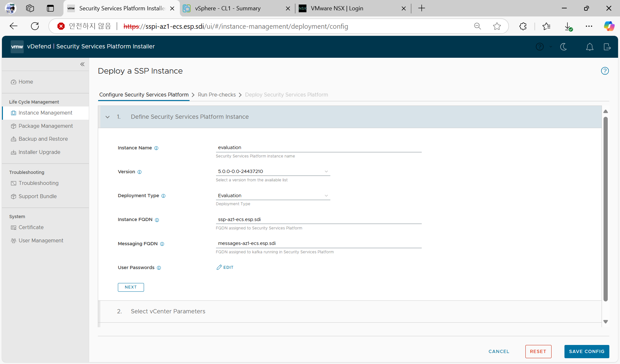Image resolution: width=620 pixels, height=364 pixels.
Task: Open browser extensions icon
Action: pos(523,26)
